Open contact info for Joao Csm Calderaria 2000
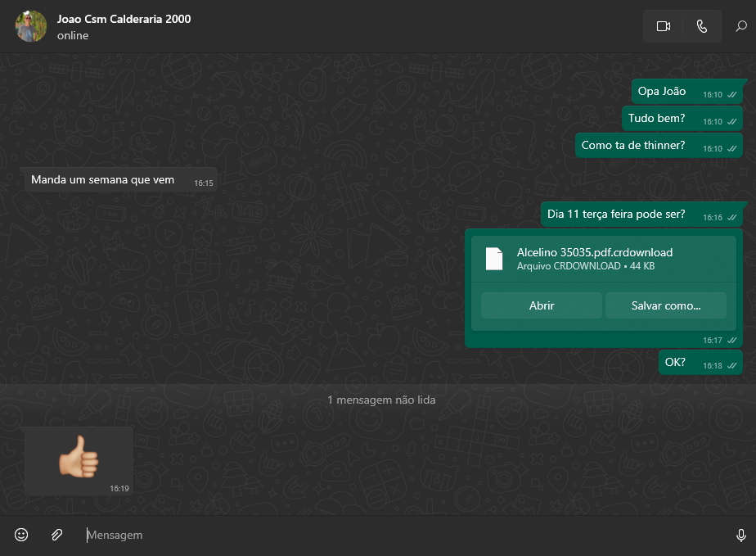 (124, 19)
